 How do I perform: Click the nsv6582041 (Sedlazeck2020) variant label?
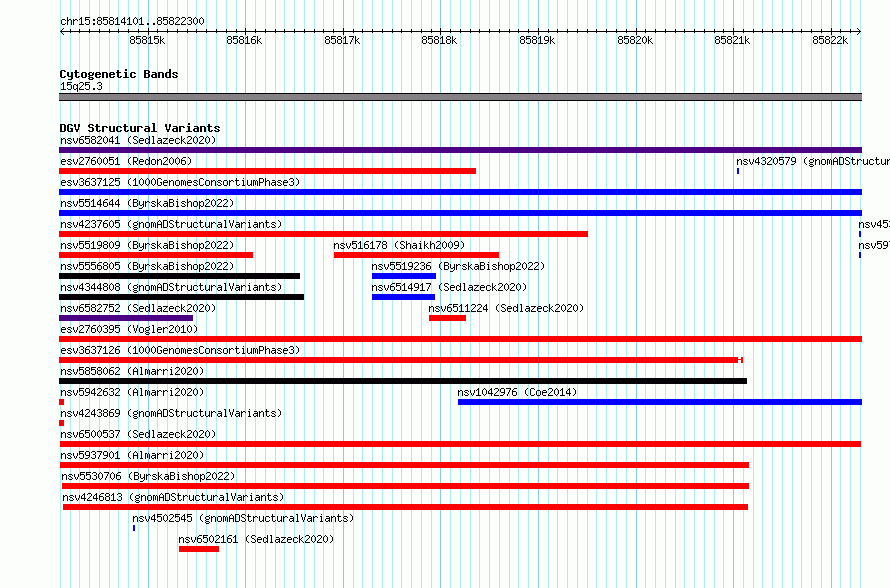(x=138, y=140)
